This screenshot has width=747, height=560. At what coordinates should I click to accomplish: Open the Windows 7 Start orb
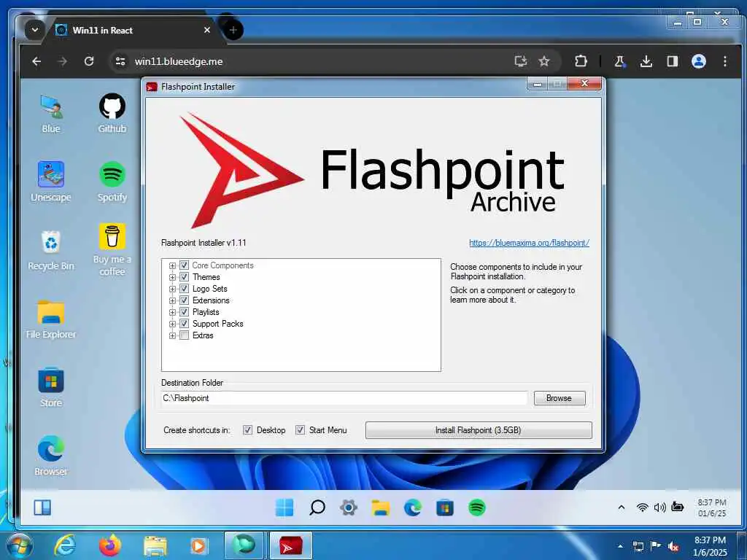click(x=20, y=545)
